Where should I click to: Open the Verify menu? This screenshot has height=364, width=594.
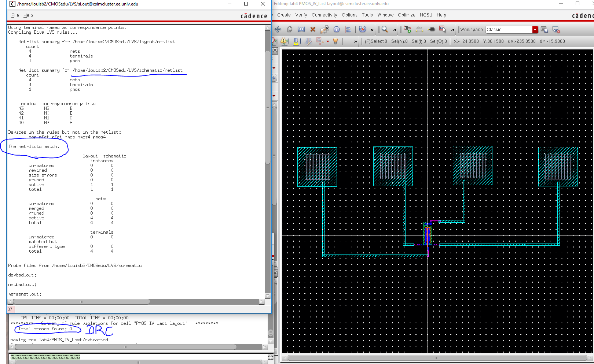click(301, 15)
